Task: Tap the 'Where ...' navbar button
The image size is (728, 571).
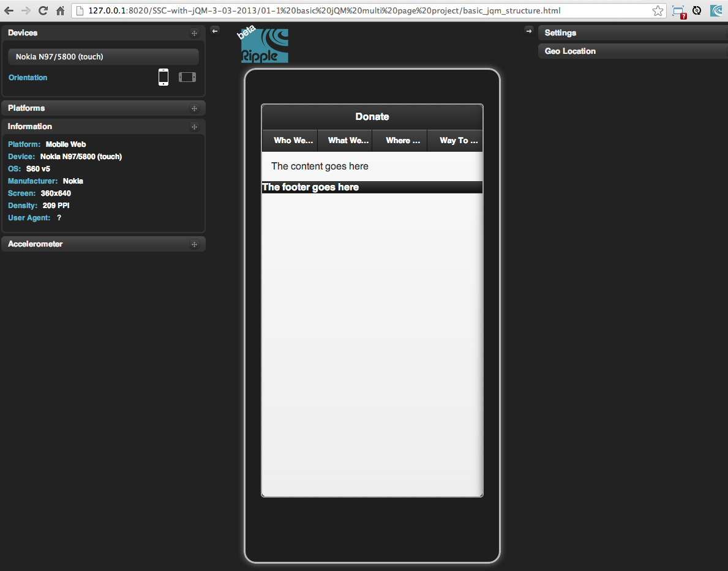Action: pos(400,141)
